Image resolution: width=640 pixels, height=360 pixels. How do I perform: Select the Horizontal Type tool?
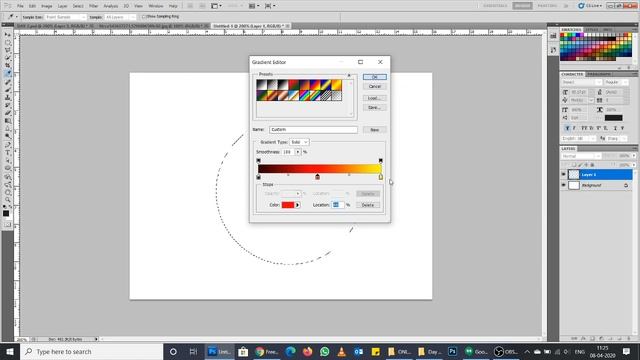coord(8,153)
